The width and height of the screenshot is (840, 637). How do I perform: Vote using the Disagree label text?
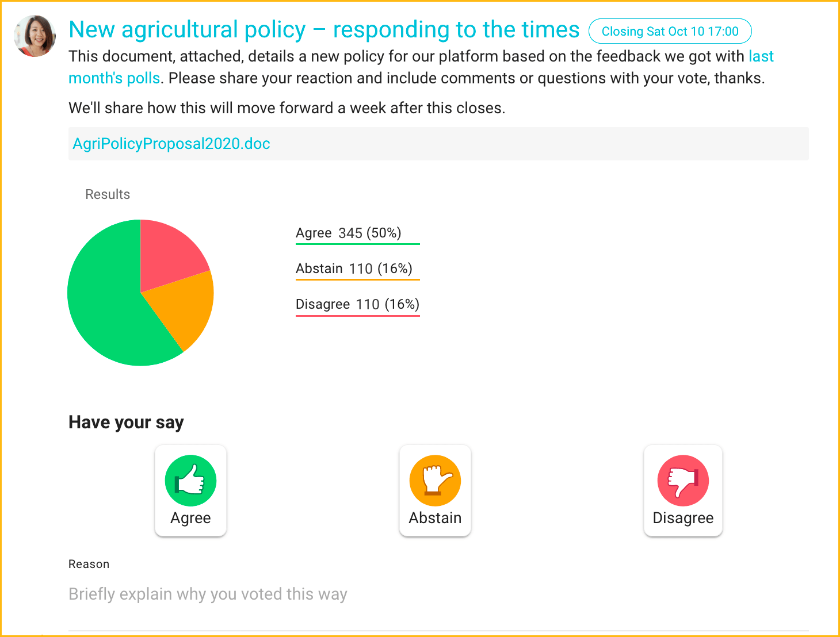coord(683,518)
